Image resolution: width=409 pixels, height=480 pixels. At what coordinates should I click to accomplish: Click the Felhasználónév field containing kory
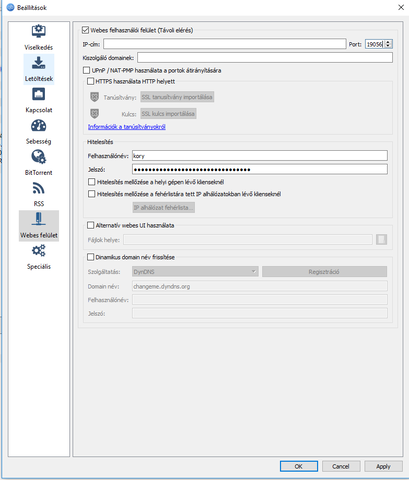click(260, 156)
